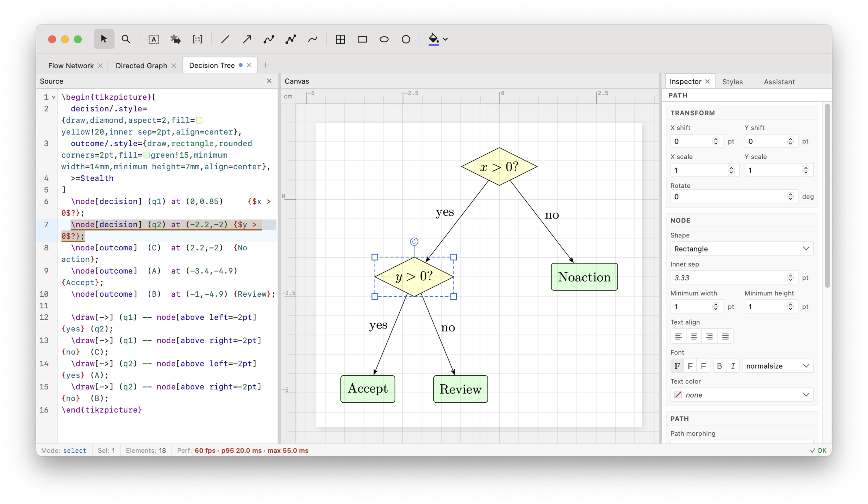Screen dimensions: 868x504
Task: Align text center
Action: click(x=694, y=336)
